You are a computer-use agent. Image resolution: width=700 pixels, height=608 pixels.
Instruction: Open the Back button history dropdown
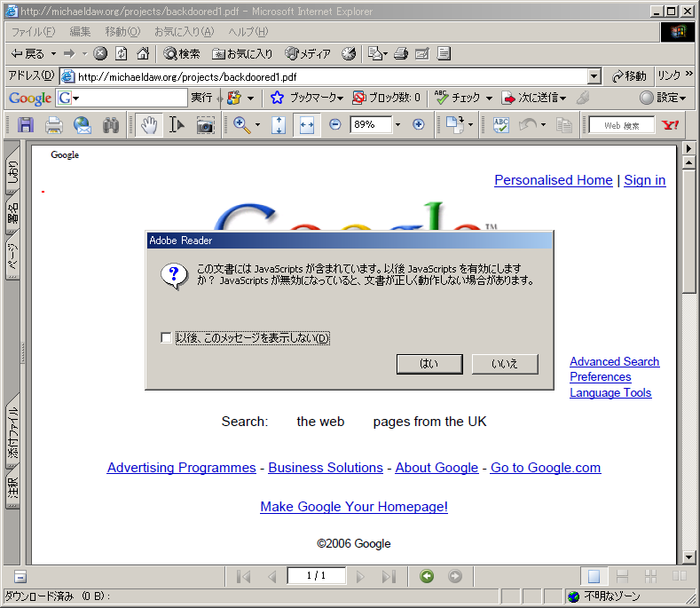pos(53,54)
